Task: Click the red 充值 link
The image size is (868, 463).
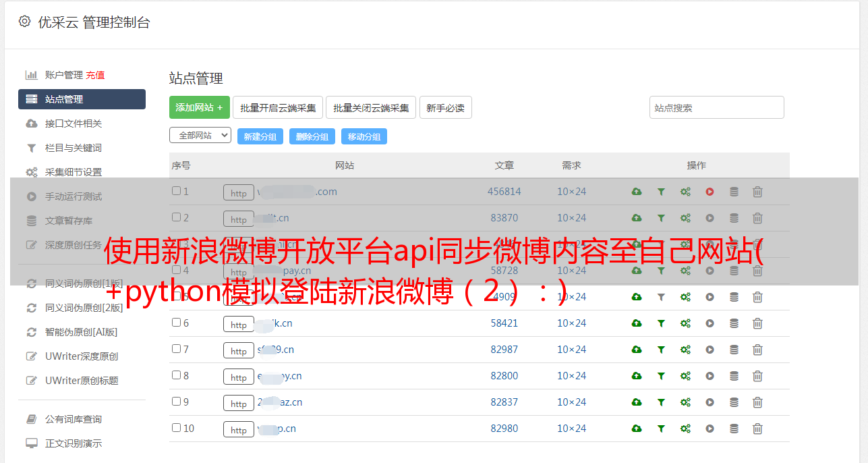Action: [x=95, y=75]
